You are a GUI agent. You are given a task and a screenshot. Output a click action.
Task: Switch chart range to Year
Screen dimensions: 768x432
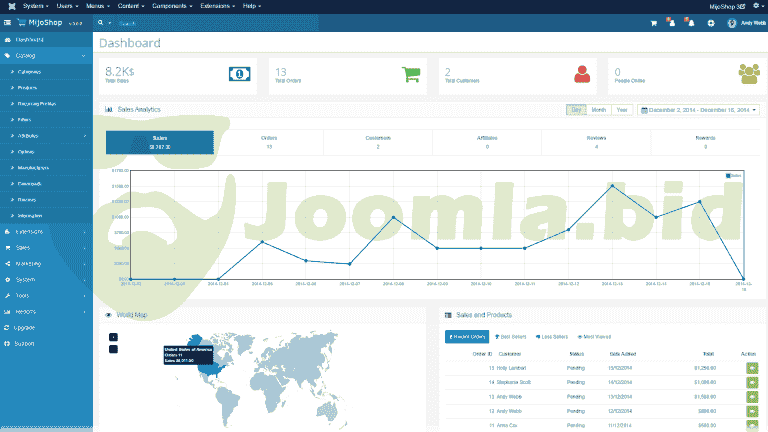pyautogui.click(x=622, y=109)
